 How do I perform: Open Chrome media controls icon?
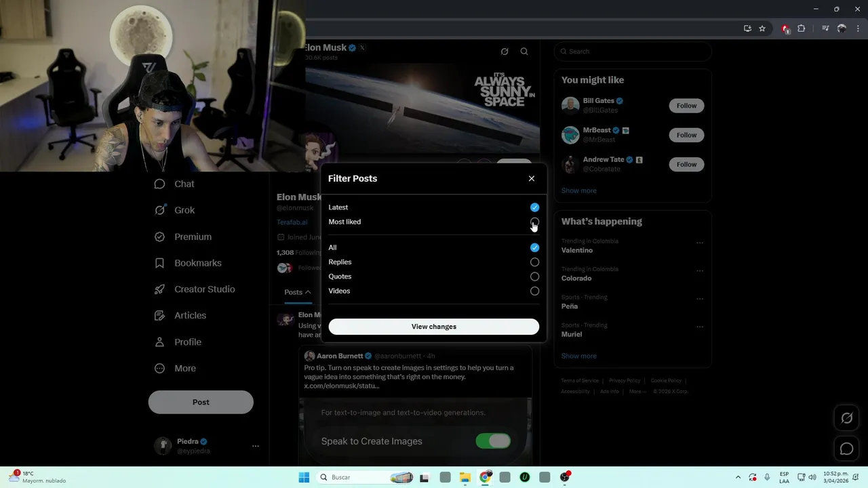click(825, 28)
